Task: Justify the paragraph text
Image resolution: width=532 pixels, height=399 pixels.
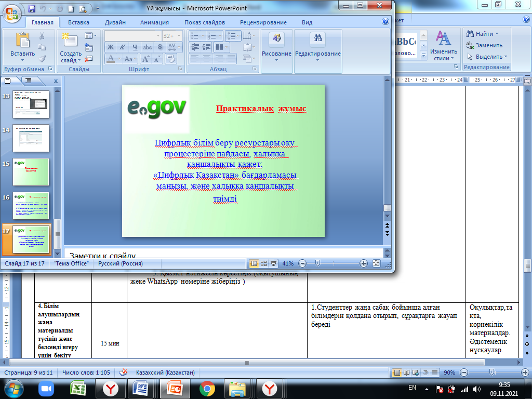Action: (x=231, y=59)
